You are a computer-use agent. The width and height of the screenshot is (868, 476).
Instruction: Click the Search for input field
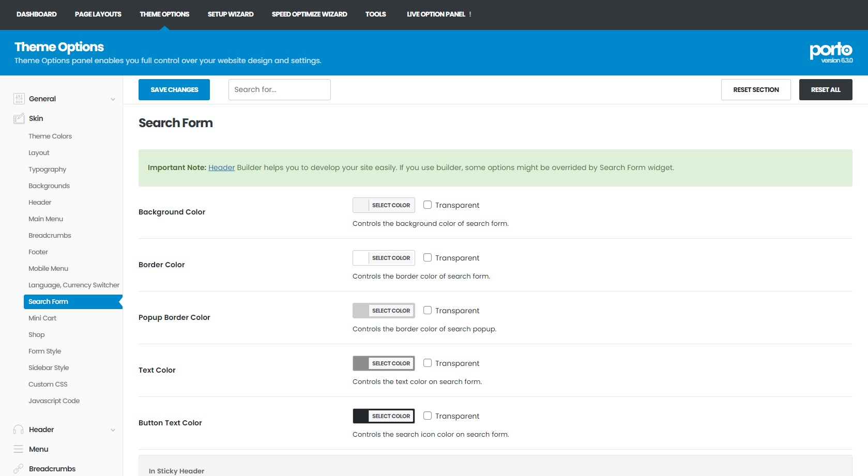coord(279,89)
